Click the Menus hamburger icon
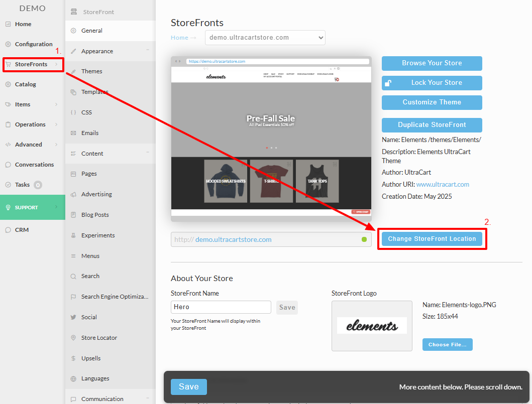 tap(73, 256)
